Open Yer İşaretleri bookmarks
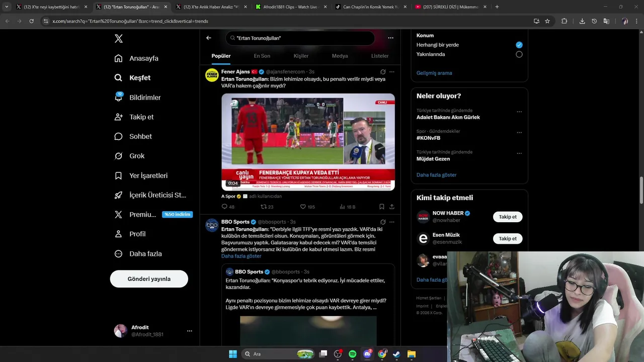Screen dimensions: 644x362 pos(141,175)
